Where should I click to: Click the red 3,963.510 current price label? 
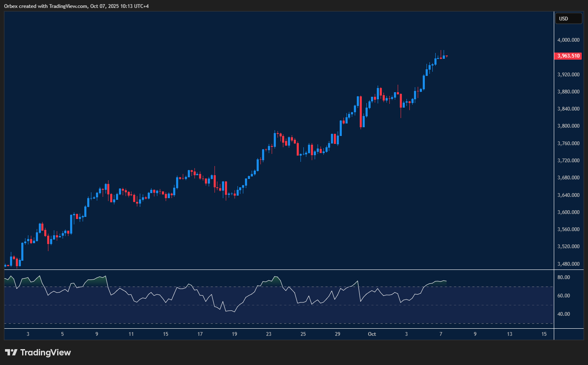click(568, 56)
